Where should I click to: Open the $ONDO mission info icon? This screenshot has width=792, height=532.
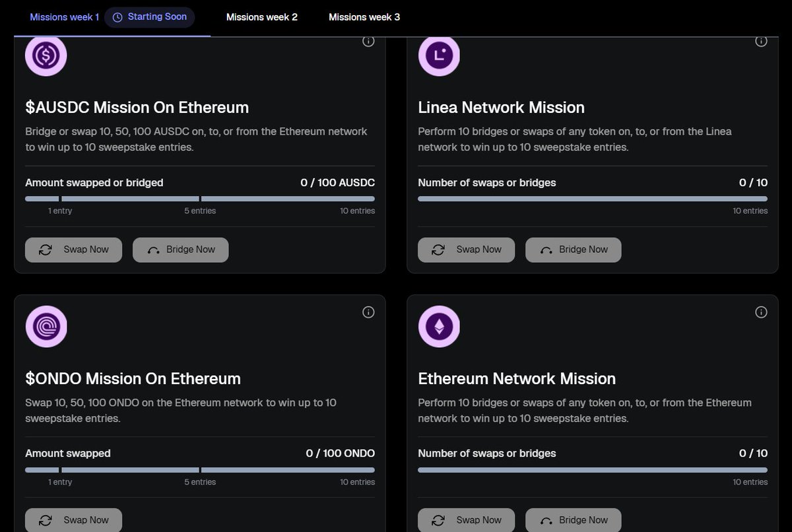(x=368, y=312)
